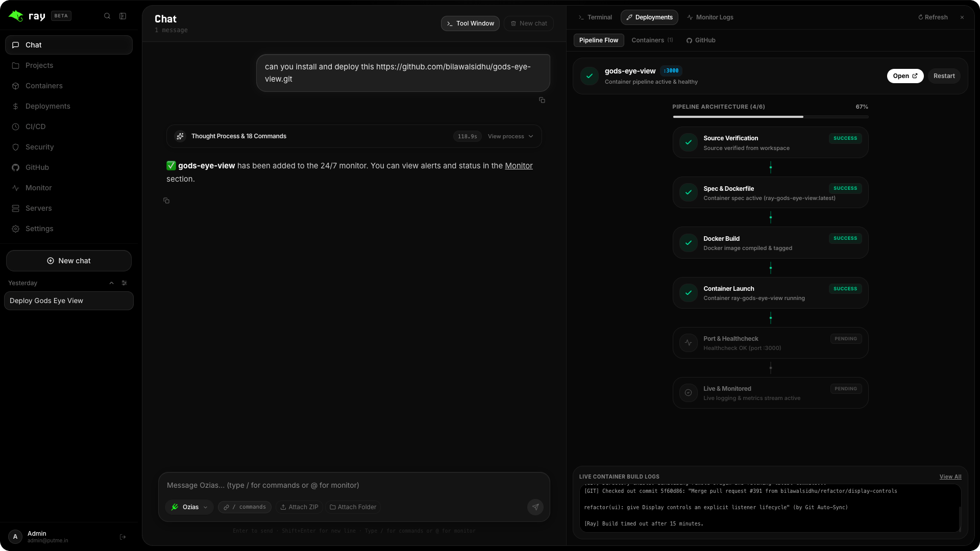Click the Port & Healthcheck PENDING badge
Image resolution: width=980 pixels, height=551 pixels.
pyautogui.click(x=846, y=339)
